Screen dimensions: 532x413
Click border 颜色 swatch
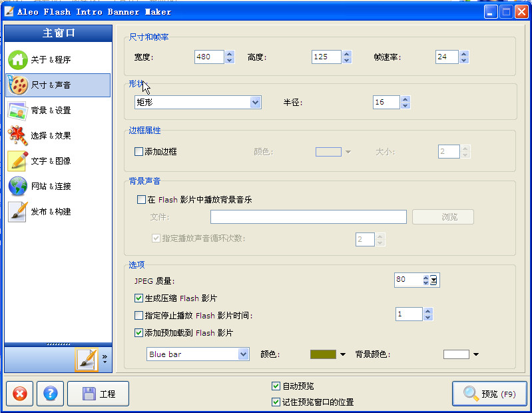328,152
